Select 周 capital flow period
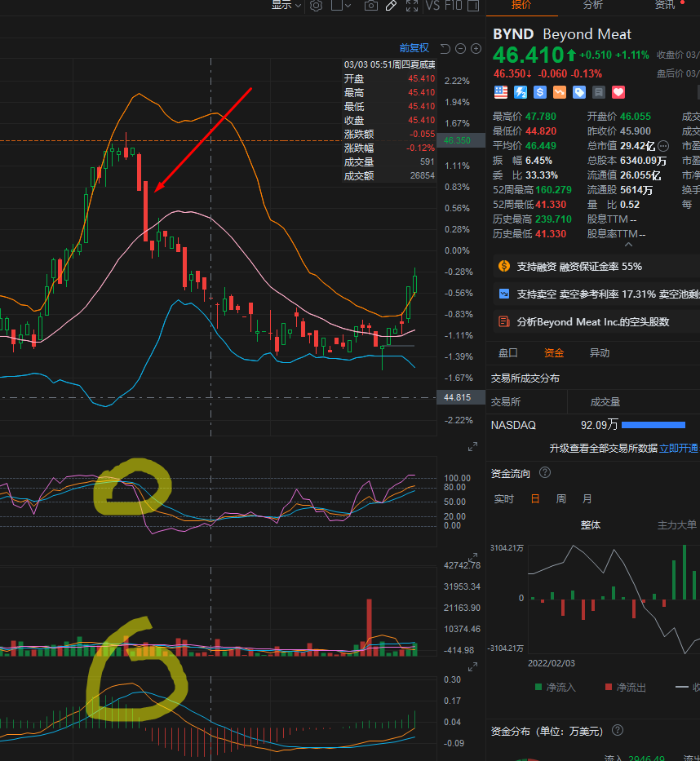The image size is (700, 761). pos(560,499)
